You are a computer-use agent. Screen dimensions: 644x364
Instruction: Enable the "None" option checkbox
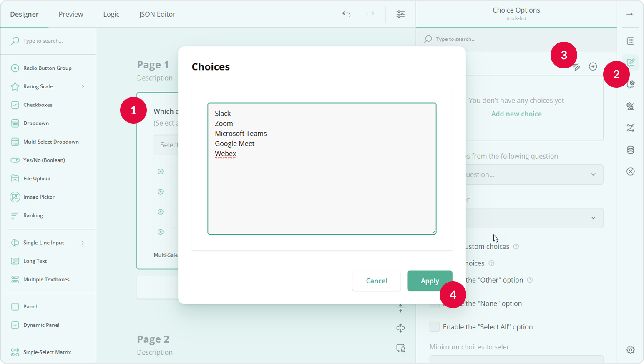434,303
